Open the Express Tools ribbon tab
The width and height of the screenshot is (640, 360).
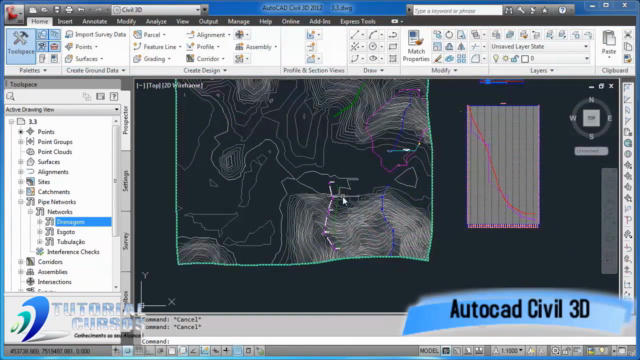[x=358, y=21]
